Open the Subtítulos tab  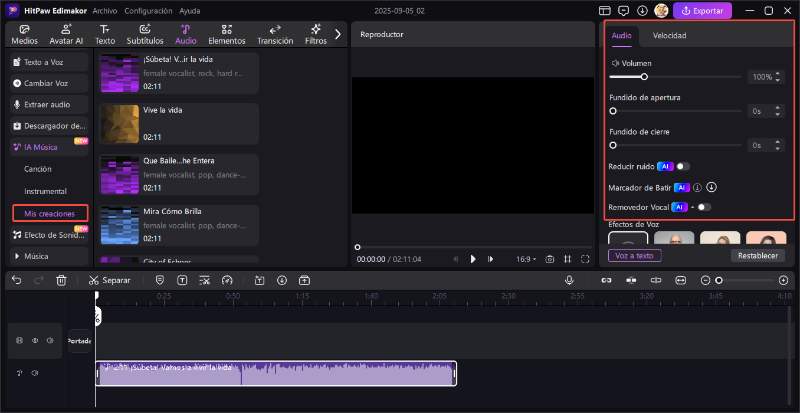(145, 35)
